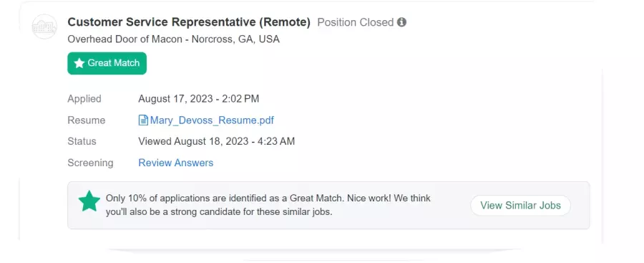The height and width of the screenshot is (263, 644).
Task: Click the star icon in Great Match badge
Action: click(x=79, y=63)
